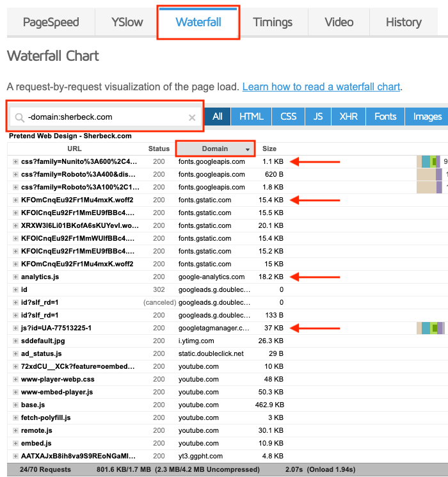The height and width of the screenshot is (477, 448).
Task: Select the googletagmanager domain cell
Action: [x=214, y=328]
